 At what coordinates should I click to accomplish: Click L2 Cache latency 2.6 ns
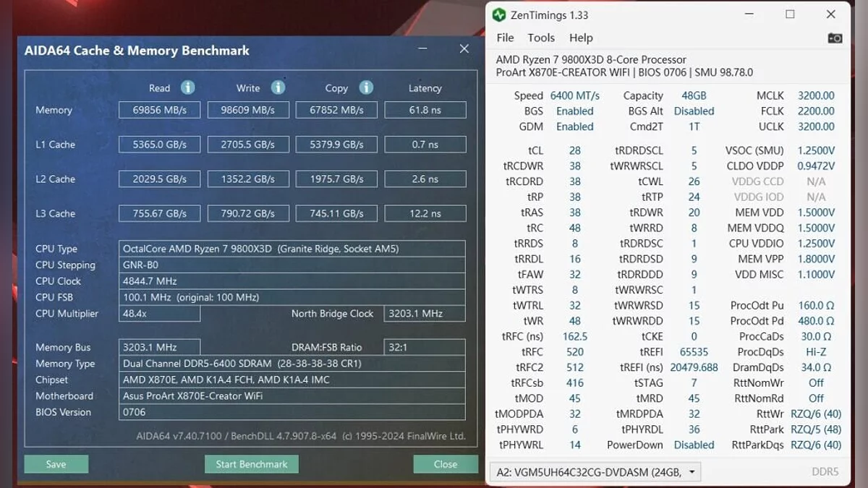425,179
